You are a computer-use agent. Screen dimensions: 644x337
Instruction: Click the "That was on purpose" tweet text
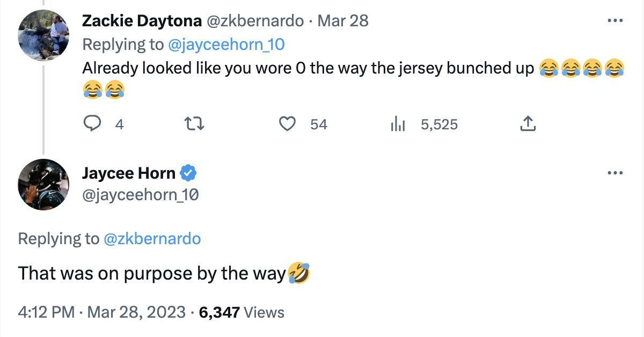[x=151, y=274]
